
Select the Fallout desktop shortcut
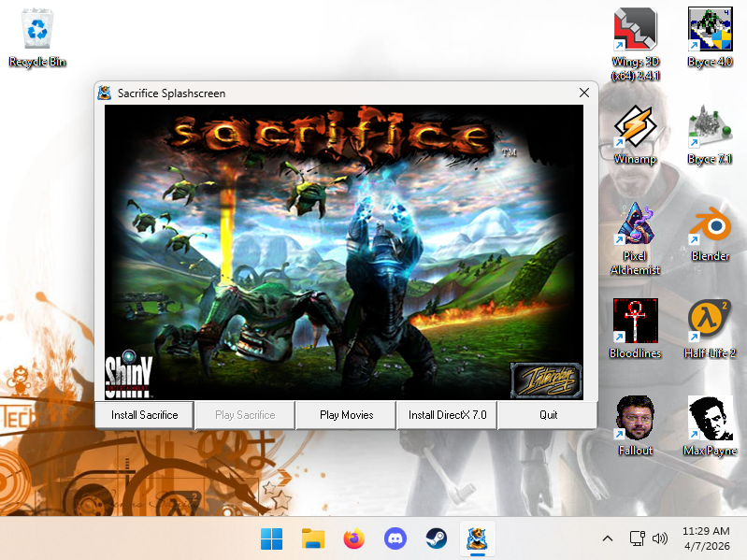point(635,425)
